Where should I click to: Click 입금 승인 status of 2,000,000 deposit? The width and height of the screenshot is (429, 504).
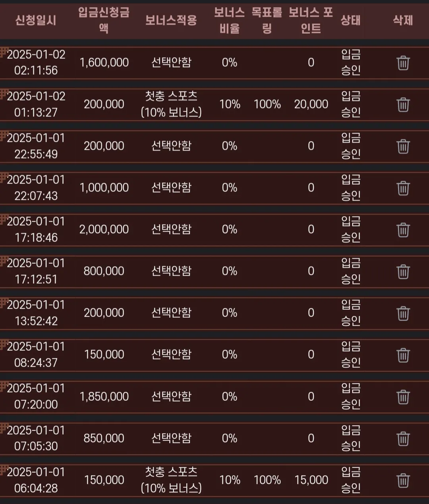point(351,229)
